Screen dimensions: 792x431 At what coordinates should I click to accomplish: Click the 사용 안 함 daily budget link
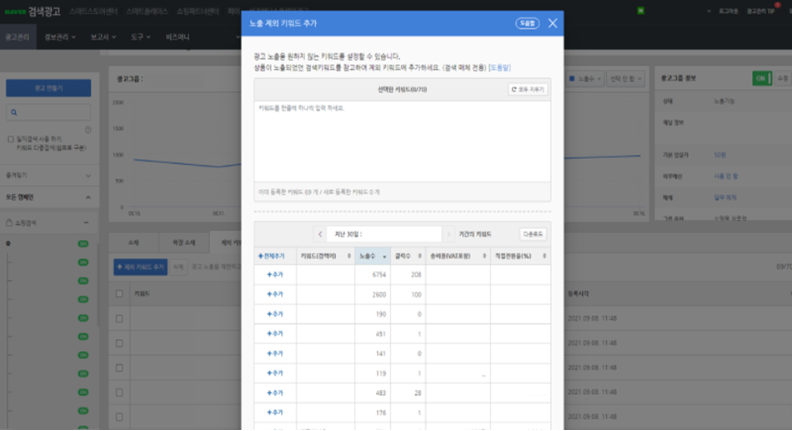click(726, 176)
